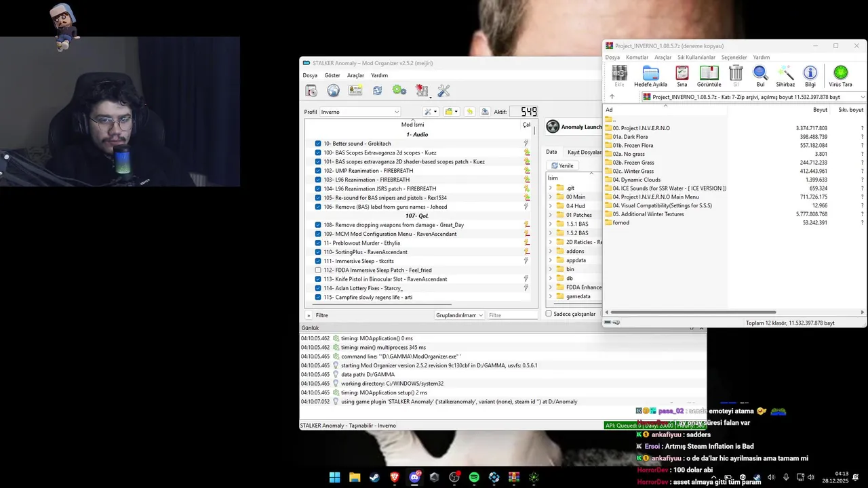Open the Tools puzzle-piece icon
The image size is (868, 488).
coord(422,90)
